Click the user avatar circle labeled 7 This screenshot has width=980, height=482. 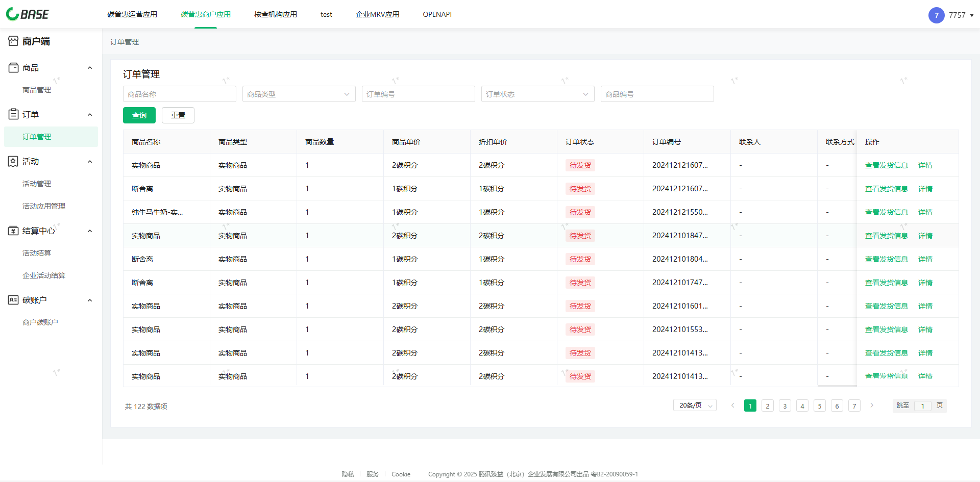(936, 15)
